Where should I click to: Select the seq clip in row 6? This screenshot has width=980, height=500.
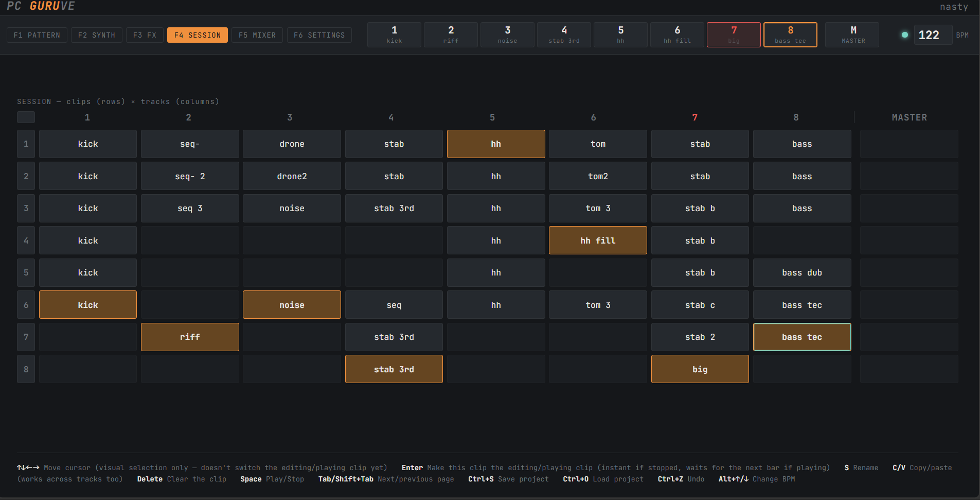tap(394, 305)
